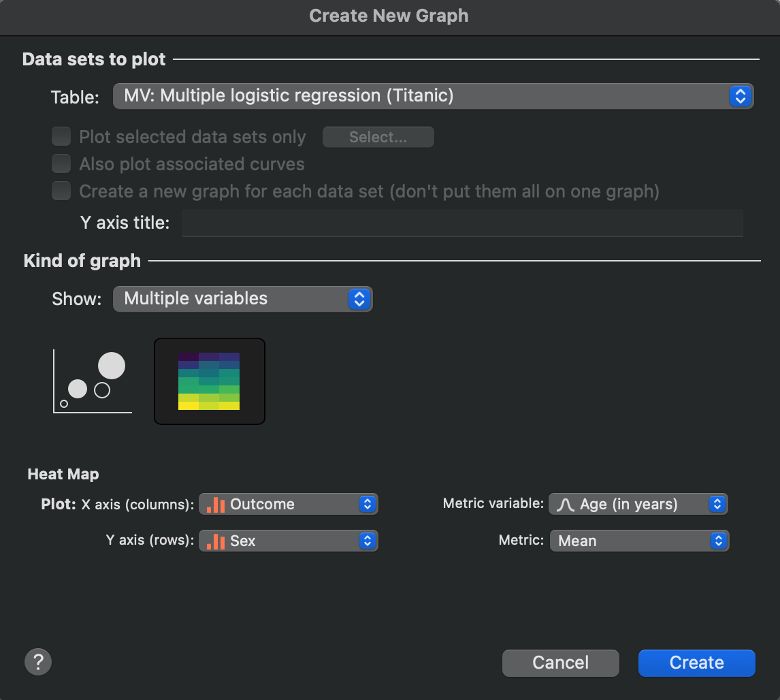Click the blue arrows on Table selector
This screenshot has width=780, height=700.
(x=739, y=96)
